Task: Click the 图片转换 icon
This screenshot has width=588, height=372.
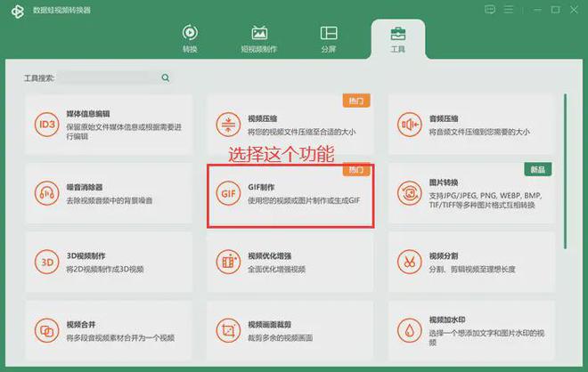Action: point(410,193)
